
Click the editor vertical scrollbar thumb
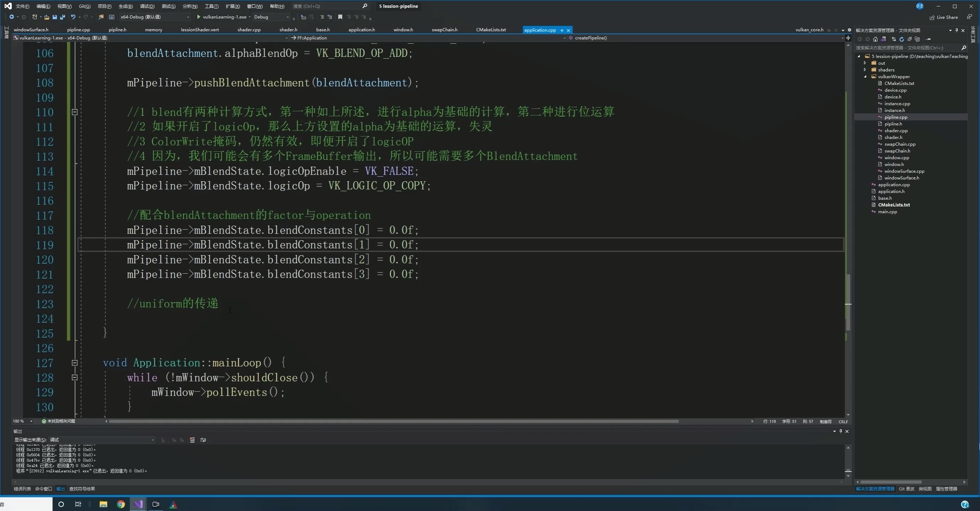[x=848, y=300]
